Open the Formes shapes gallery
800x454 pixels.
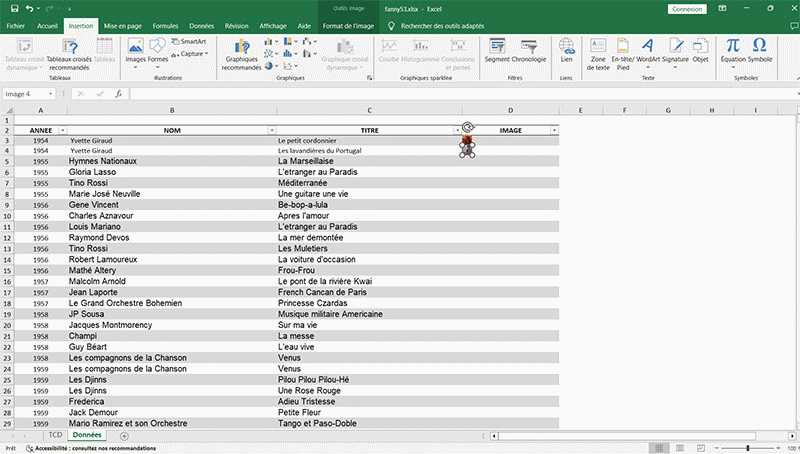158,53
